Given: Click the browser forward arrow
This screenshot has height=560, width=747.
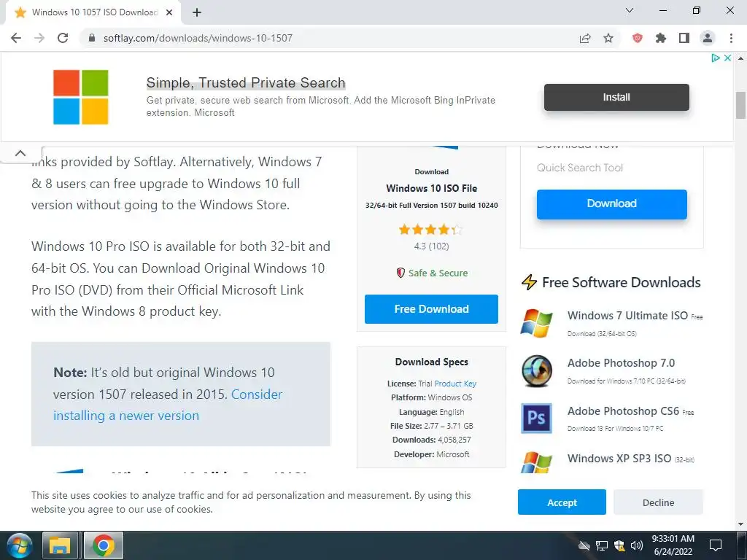Looking at the screenshot, I should click(x=39, y=38).
